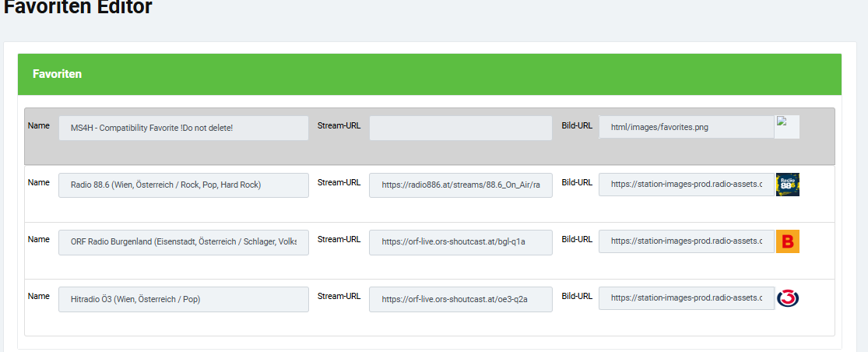868x352 pixels.
Task: Click the MS4H Compatibility Favorite name field
Action: (x=184, y=128)
